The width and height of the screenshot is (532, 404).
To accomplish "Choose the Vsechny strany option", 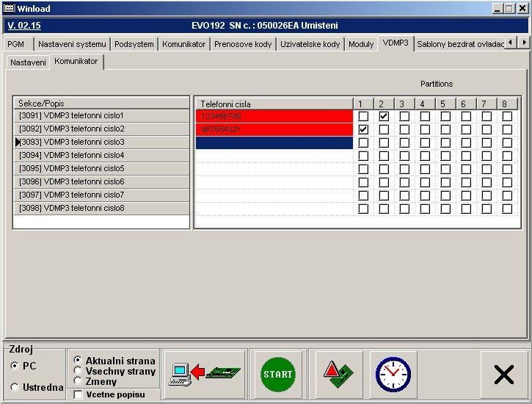I will pos(79,371).
